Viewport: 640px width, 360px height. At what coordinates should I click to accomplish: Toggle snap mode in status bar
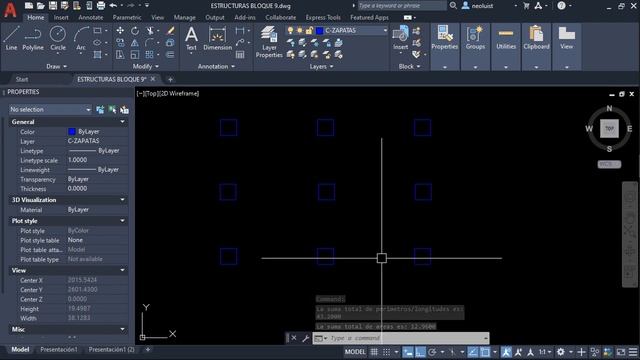(386, 352)
